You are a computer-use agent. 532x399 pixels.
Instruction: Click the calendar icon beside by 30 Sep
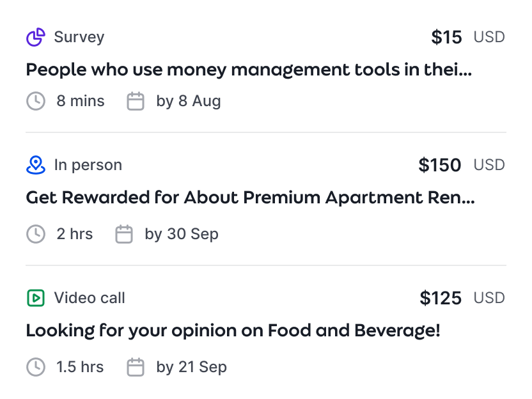point(124,234)
